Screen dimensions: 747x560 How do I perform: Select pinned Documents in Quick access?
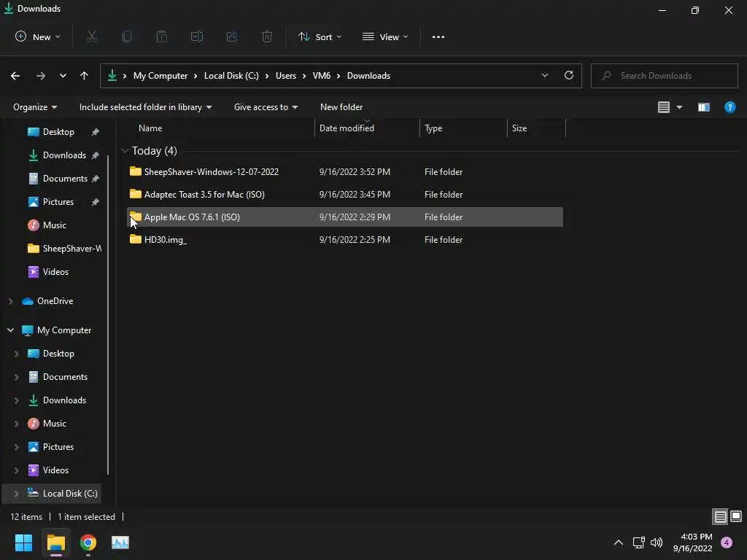pos(65,179)
